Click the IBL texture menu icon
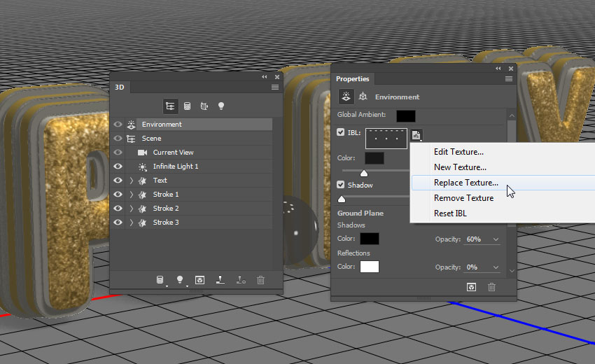 [x=416, y=134]
